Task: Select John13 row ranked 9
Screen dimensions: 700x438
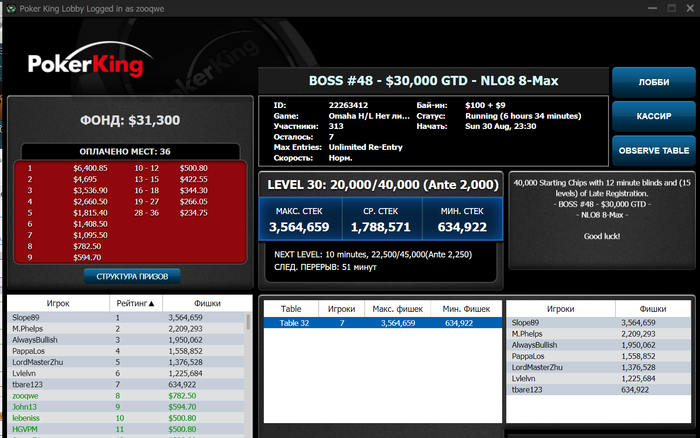Action: point(126,407)
